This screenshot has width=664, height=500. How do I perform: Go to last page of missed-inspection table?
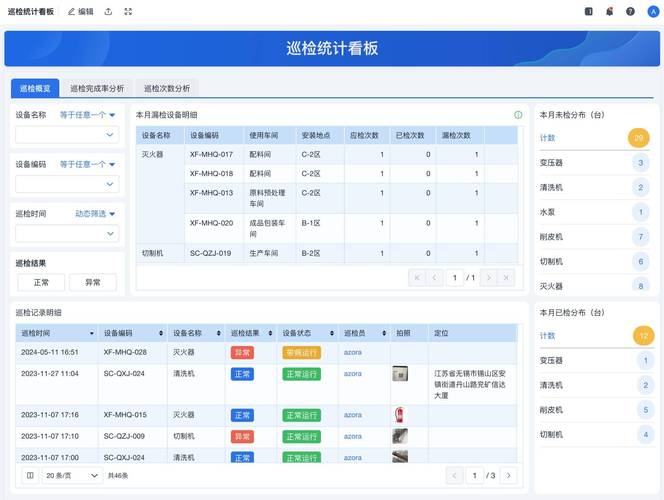[x=506, y=278]
